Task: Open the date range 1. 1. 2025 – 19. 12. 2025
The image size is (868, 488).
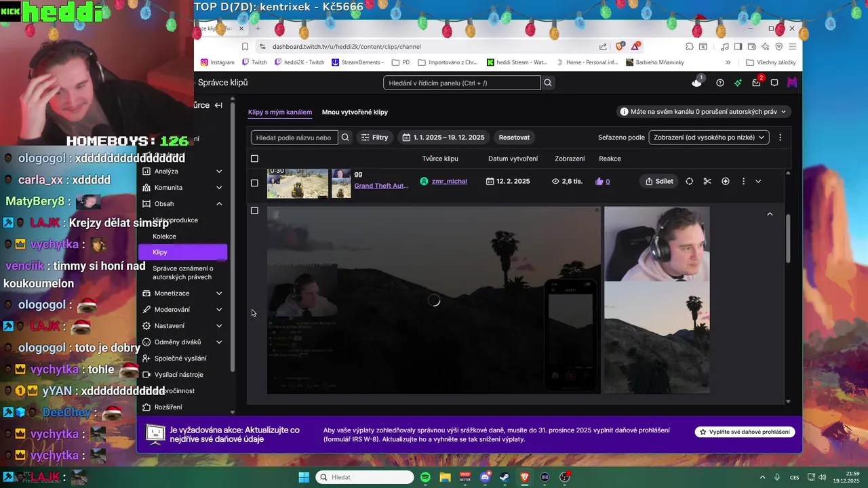Action: tap(443, 138)
